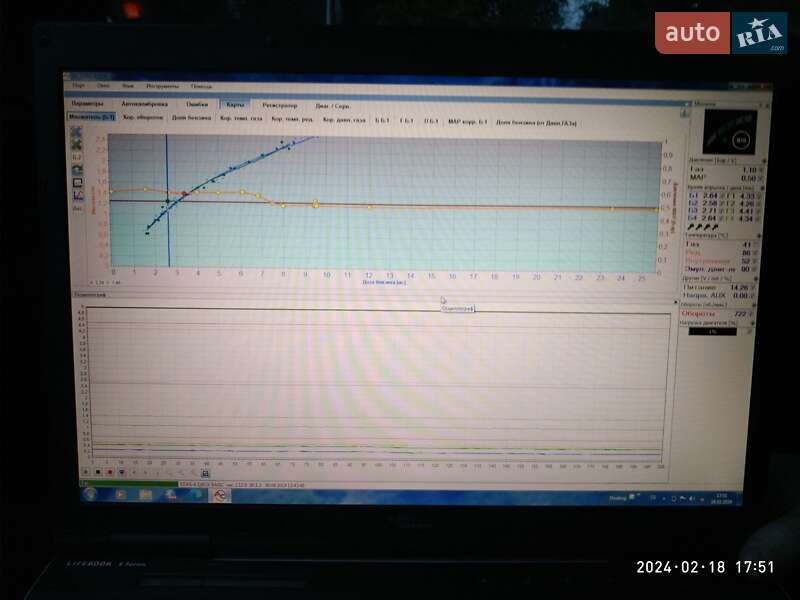Toggle the checkbox beside the Питание voltage
The width and height of the screenshot is (800, 600).
tap(764, 287)
